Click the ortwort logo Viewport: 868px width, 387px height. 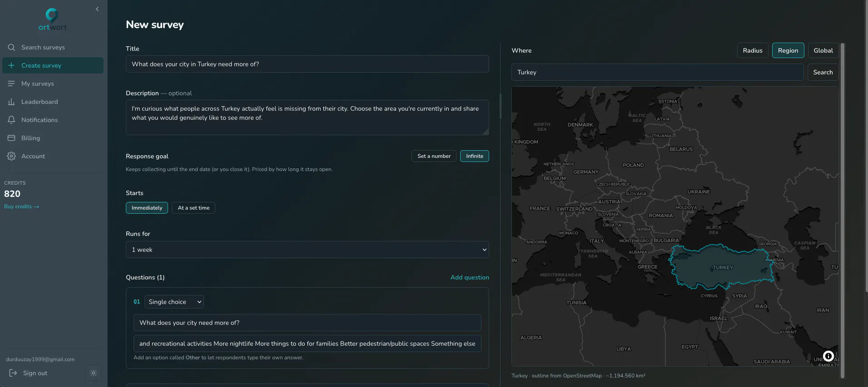[x=52, y=20]
